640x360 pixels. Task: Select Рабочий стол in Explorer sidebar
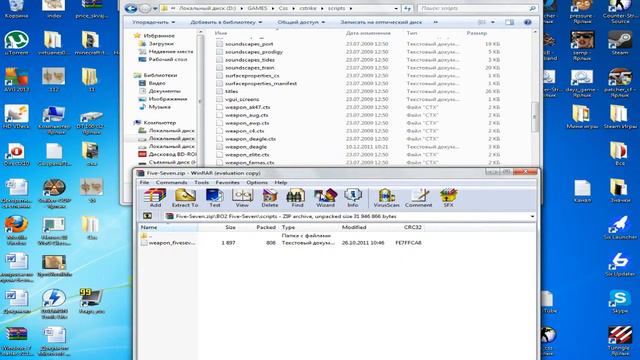(163, 60)
